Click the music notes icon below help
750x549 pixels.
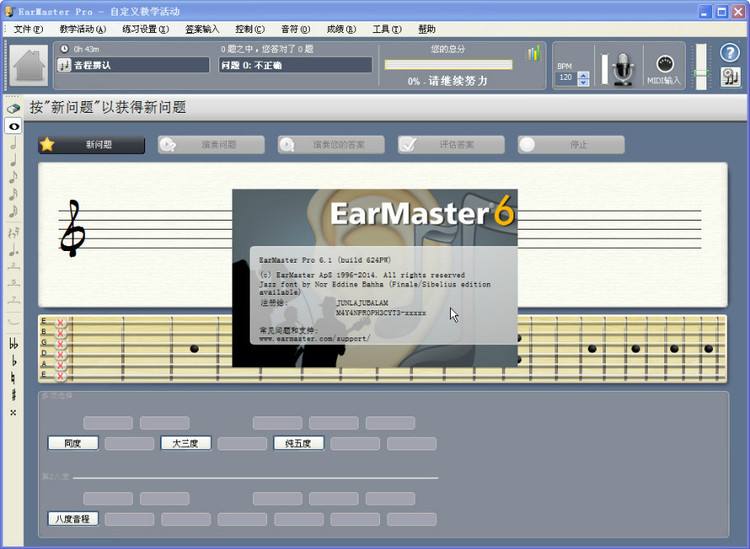coord(730,77)
